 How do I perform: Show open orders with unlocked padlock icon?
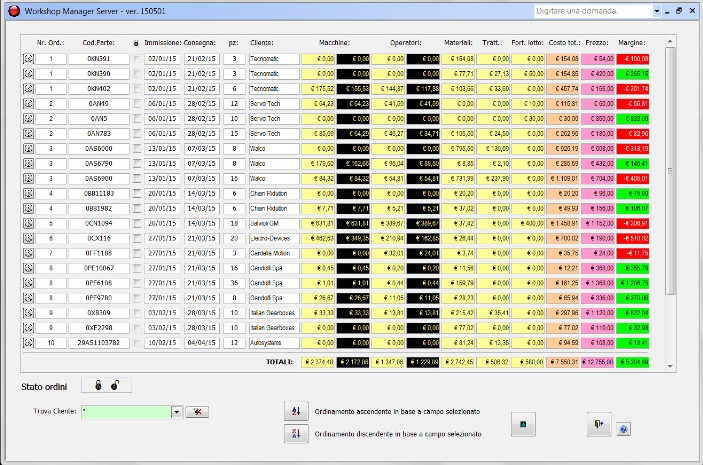click(115, 385)
